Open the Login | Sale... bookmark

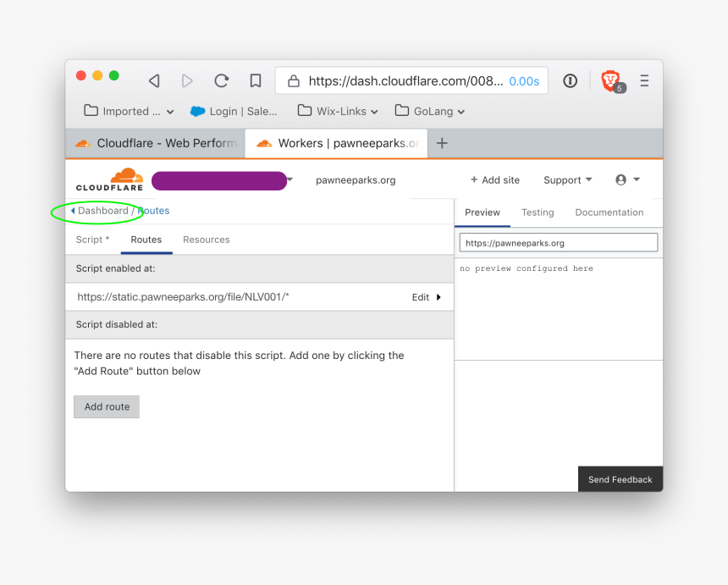pyautogui.click(x=234, y=112)
